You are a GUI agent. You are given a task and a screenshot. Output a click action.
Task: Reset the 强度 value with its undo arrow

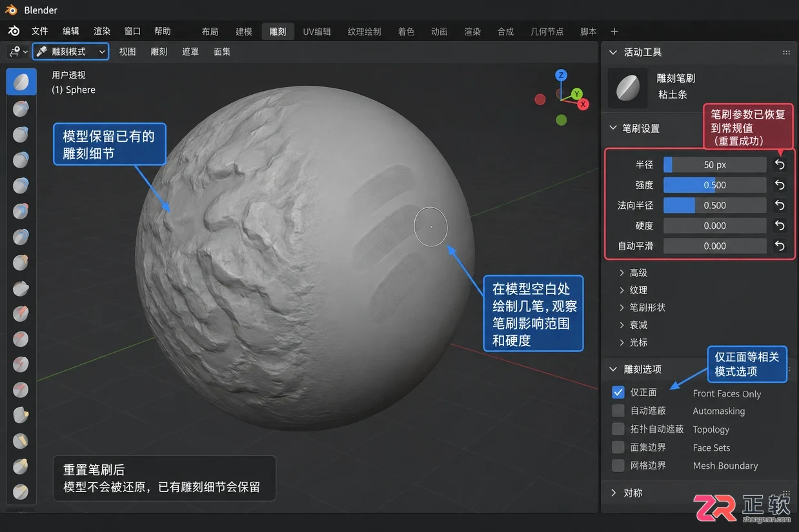coord(780,185)
